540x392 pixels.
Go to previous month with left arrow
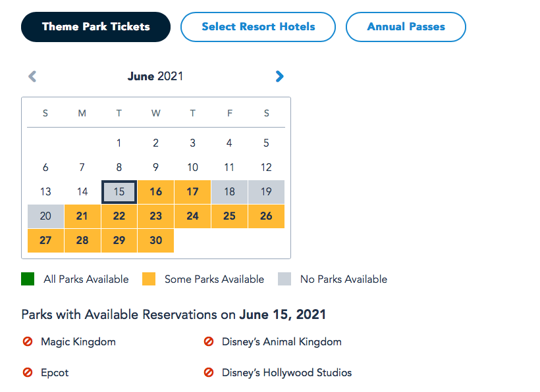coord(32,76)
